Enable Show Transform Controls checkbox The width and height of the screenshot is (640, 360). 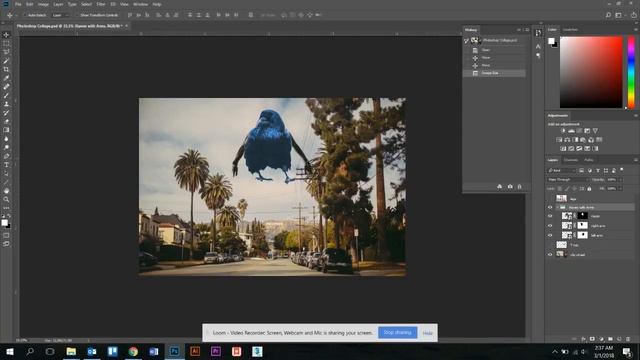pyautogui.click(x=78, y=15)
